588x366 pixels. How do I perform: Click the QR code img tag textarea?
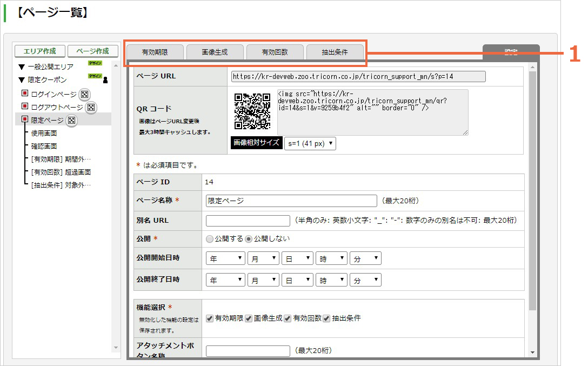pyautogui.click(x=373, y=112)
